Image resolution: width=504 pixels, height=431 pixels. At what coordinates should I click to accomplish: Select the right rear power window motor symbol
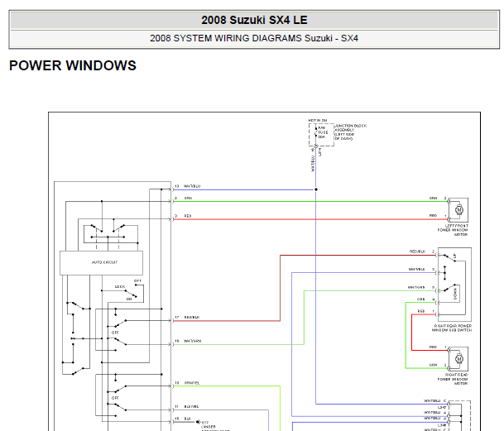(x=459, y=359)
